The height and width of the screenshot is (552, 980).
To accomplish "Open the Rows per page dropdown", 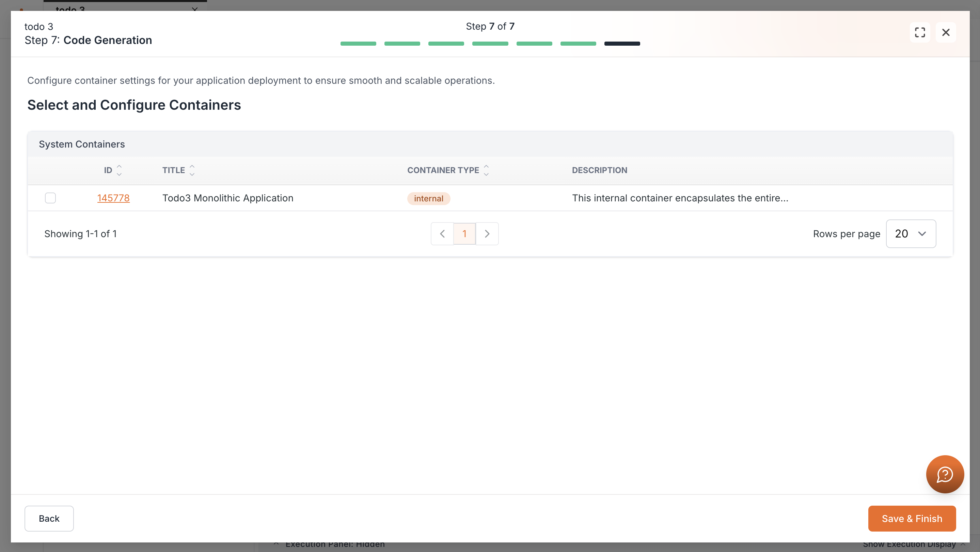I will pos(911,234).
